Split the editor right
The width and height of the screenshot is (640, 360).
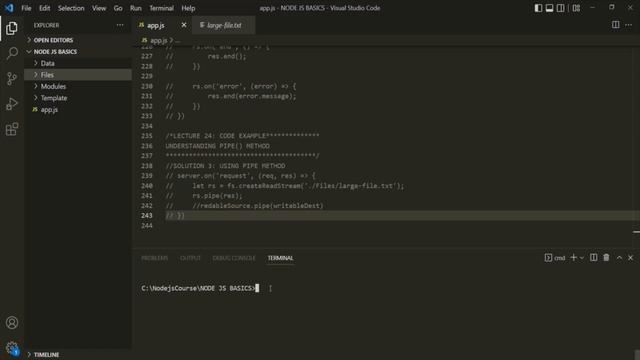[616, 25]
